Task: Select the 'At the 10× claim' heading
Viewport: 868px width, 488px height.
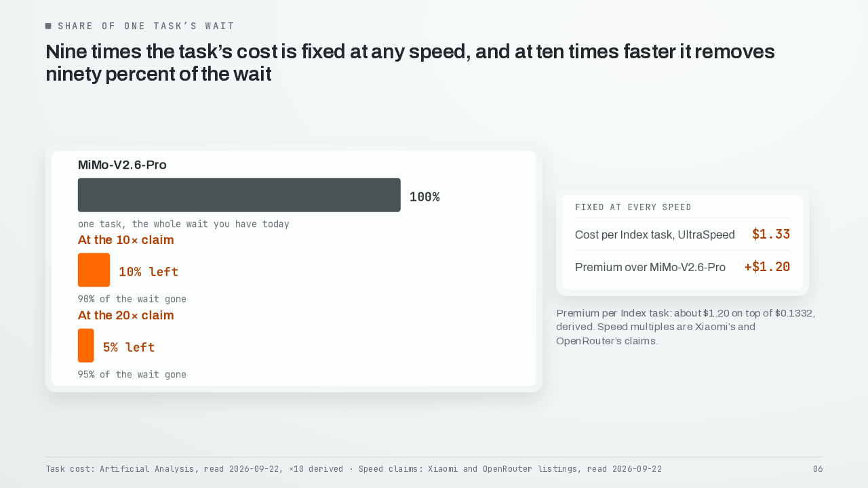Action: tap(126, 240)
